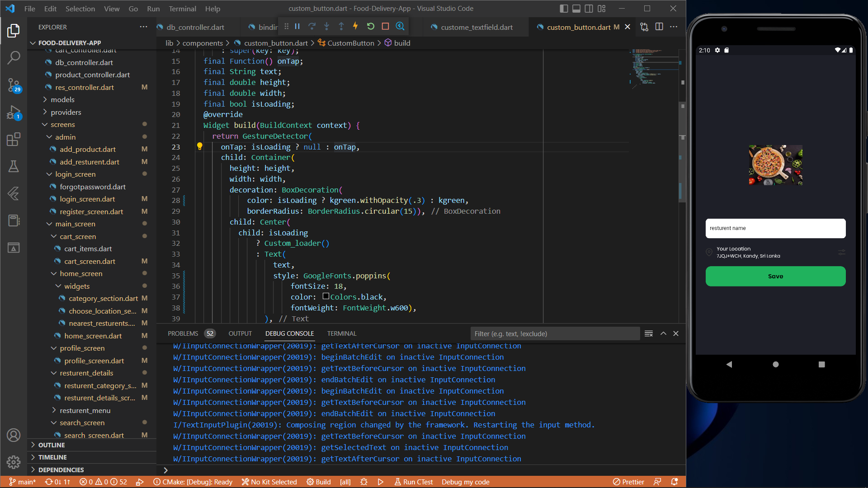868x488 pixels.
Task: Show the code action lightbulb on line 23
Action: click(199, 146)
